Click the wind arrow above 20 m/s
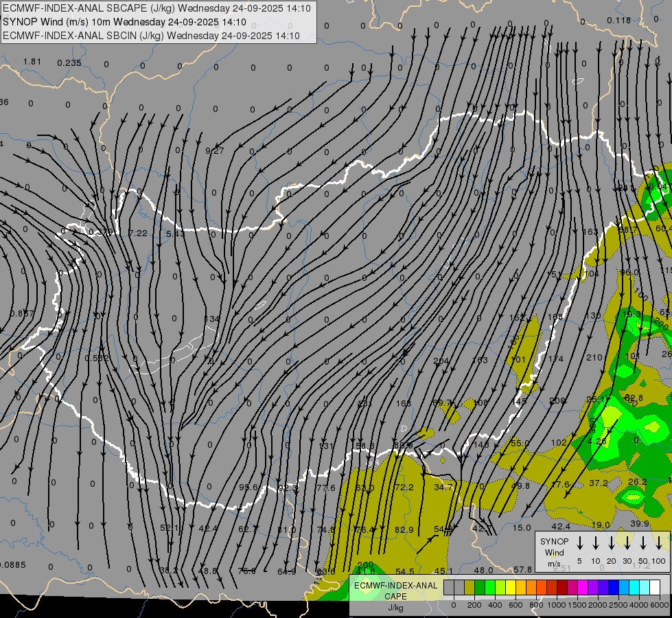Viewport: 672px width, 618px height. coord(611,543)
